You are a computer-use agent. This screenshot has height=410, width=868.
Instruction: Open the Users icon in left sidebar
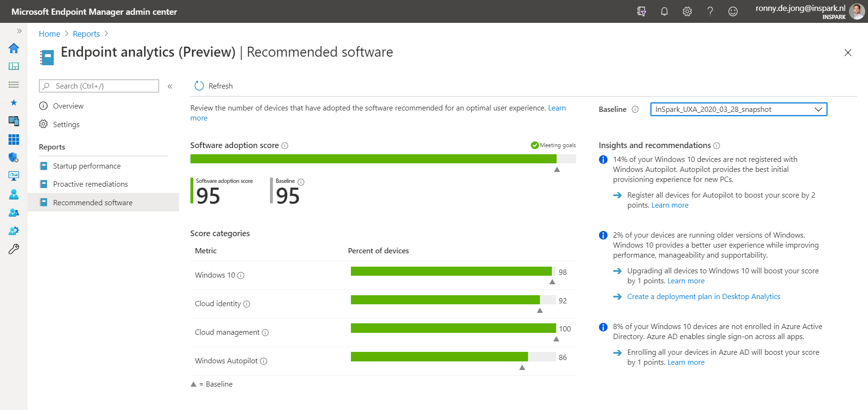(x=14, y=194)
